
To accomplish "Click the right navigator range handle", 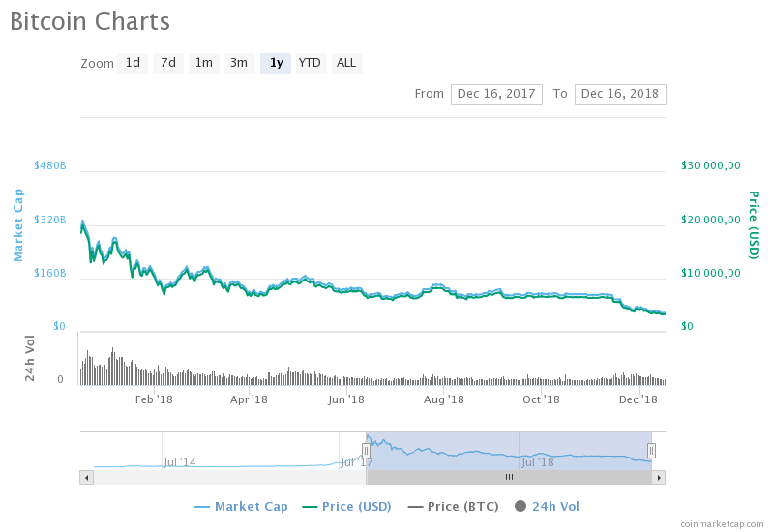I will point(651,450).
